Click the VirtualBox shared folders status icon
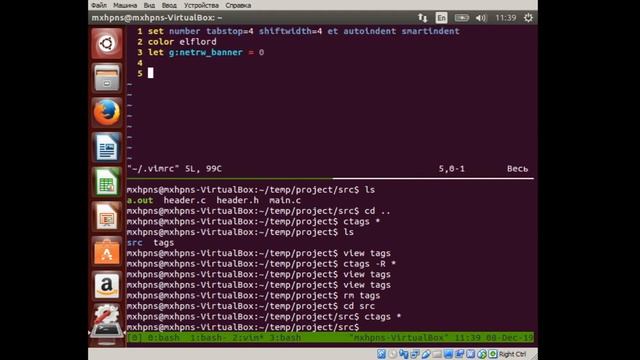This screenshot has width=640, height=360. point(437,354)
